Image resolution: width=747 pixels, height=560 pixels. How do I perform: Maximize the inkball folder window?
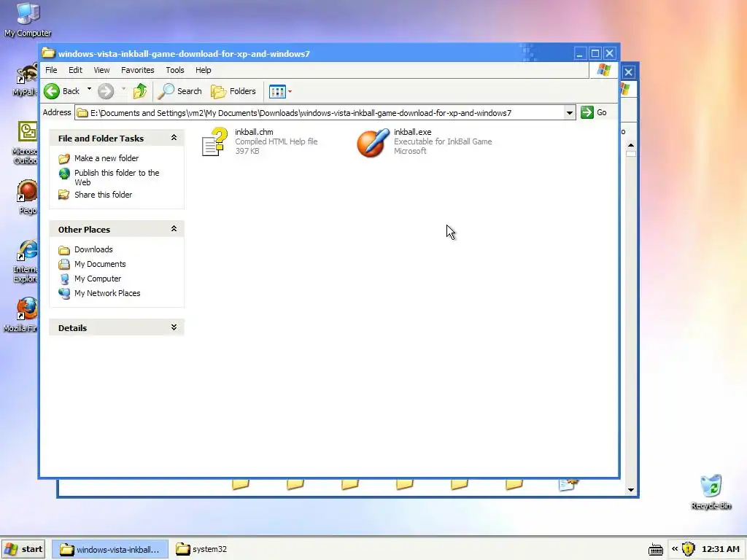coord(595,53)
